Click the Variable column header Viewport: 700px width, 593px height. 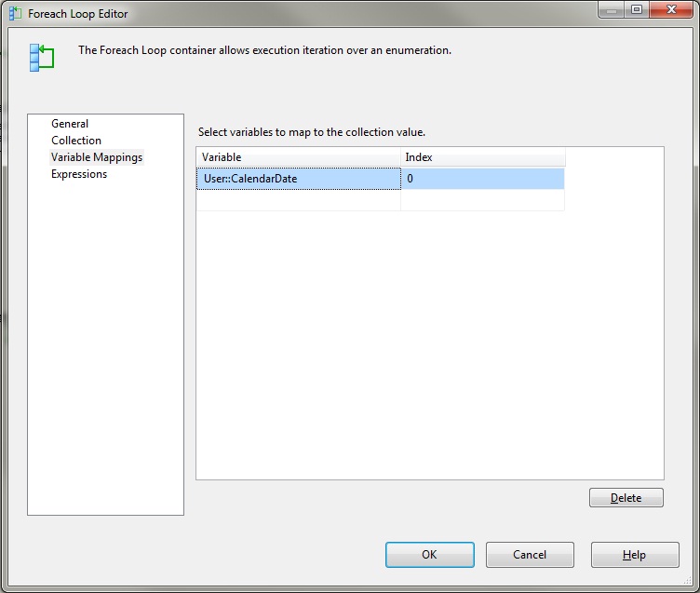coord(298,157)
